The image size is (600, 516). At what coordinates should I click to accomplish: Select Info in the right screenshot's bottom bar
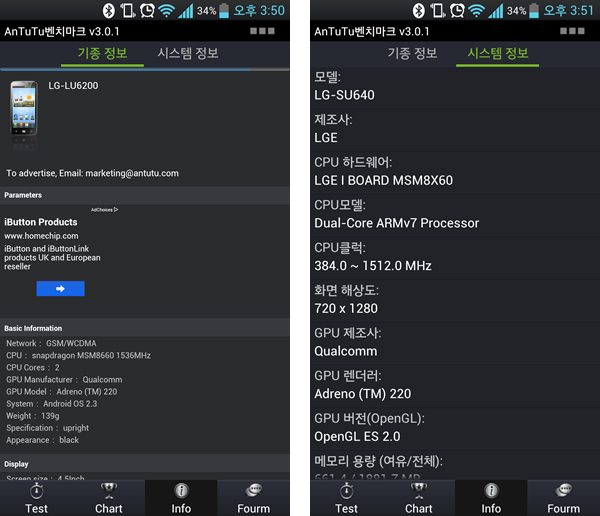[x=491, y=498]
